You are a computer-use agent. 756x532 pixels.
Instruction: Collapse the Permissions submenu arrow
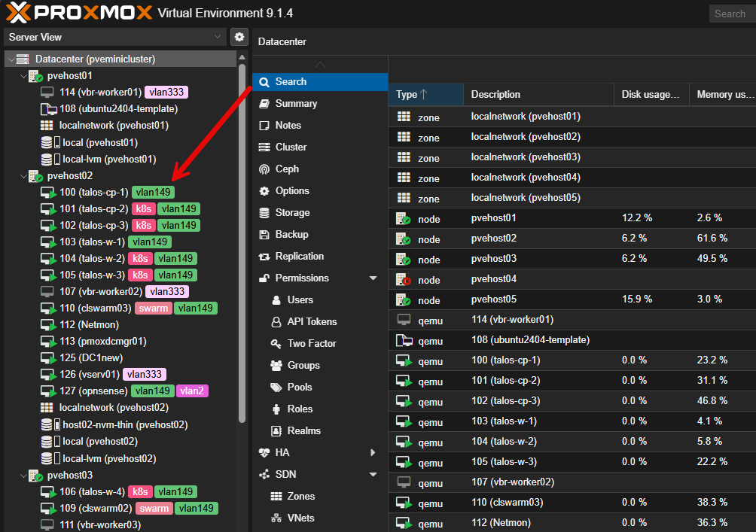pyautogui.click(x=373, y=278)
